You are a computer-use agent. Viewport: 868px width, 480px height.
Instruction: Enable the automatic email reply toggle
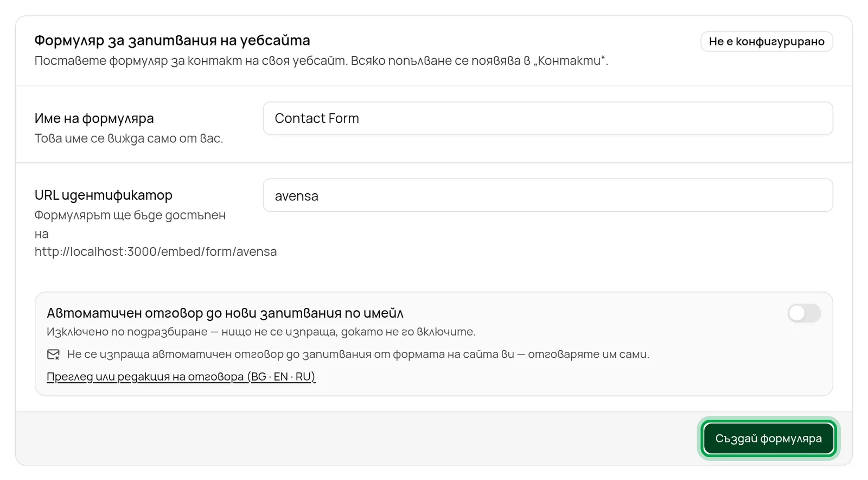coord(804,313)
